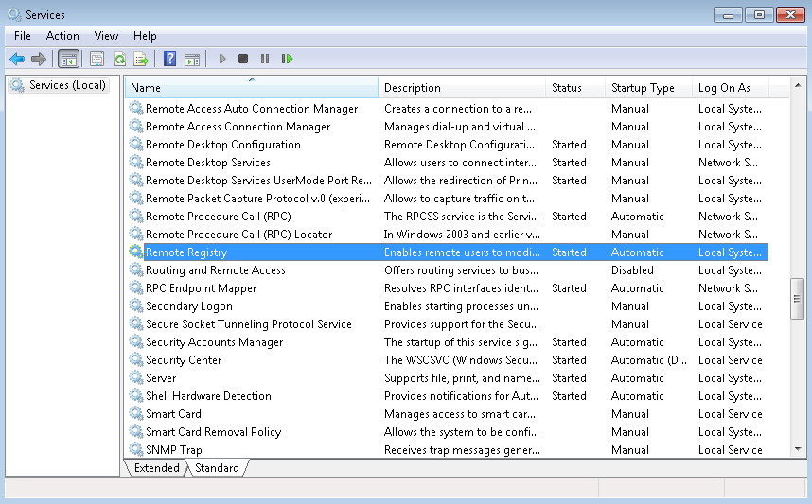Viewport: 812px width, 504px height.
Task: Click the Refresh toolbar icon
Action: point(119,59)
